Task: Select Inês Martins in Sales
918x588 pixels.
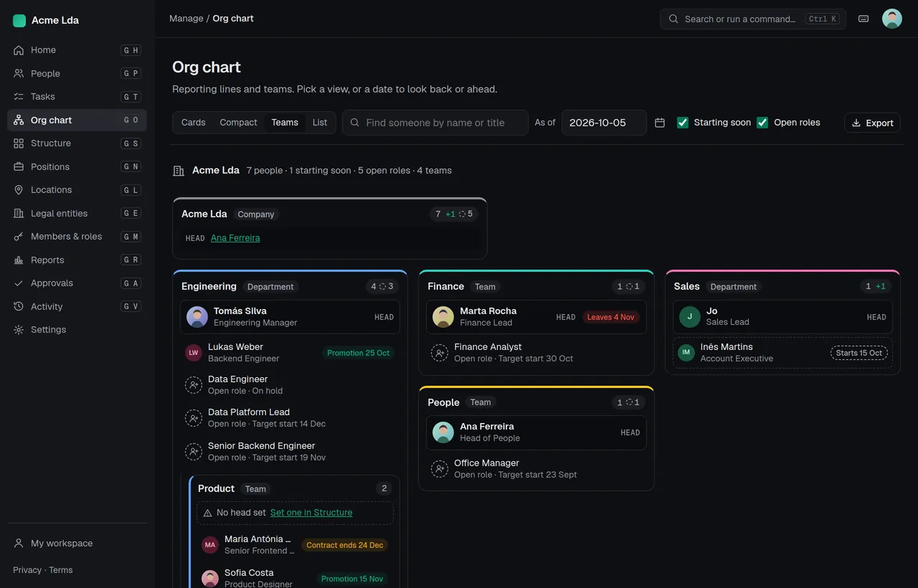Action: [782, 353]
